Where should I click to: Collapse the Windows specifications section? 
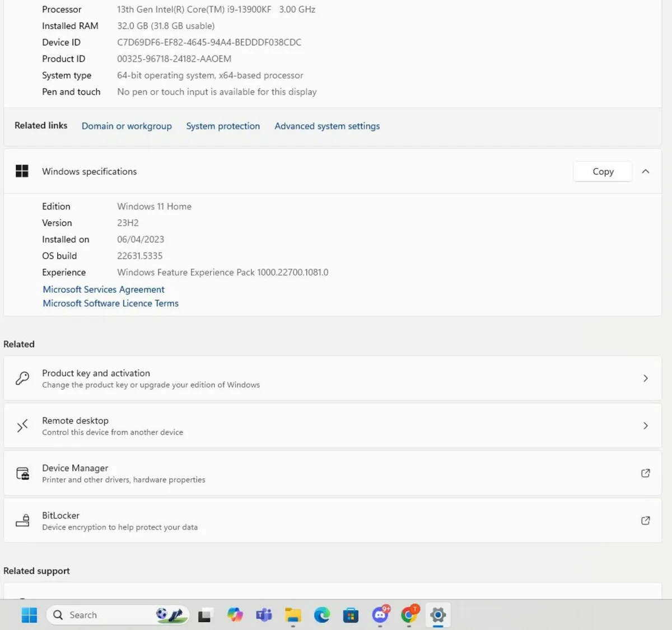tap(646, 171)
